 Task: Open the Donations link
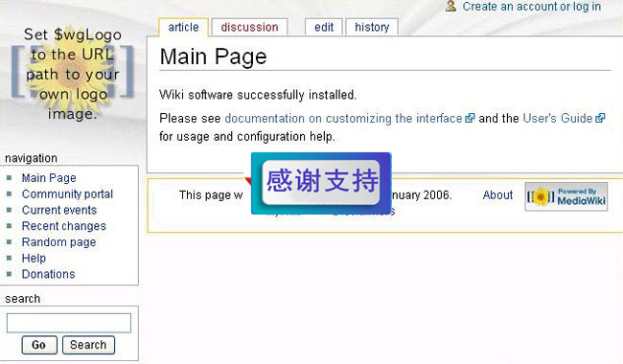[x=49, y=274]
